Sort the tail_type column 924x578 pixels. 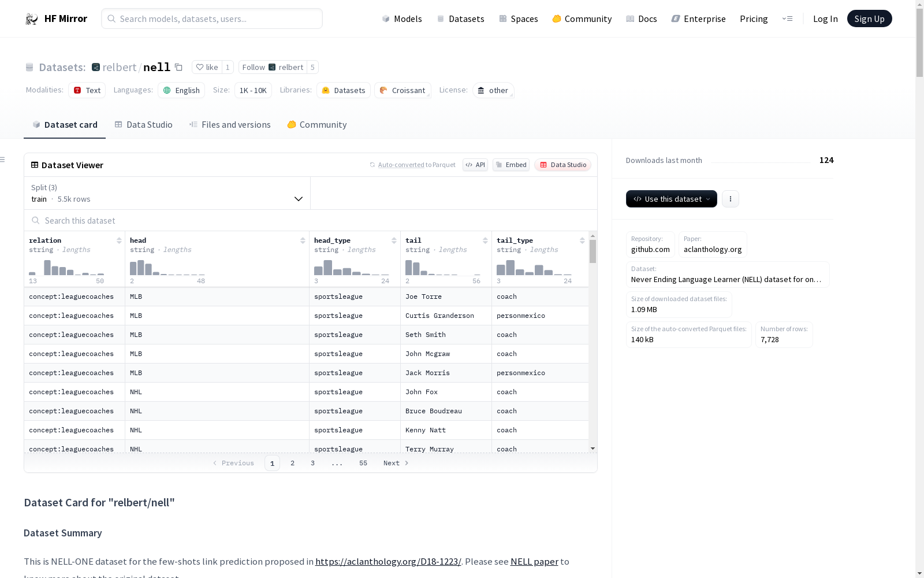click(x=582, y=240)
